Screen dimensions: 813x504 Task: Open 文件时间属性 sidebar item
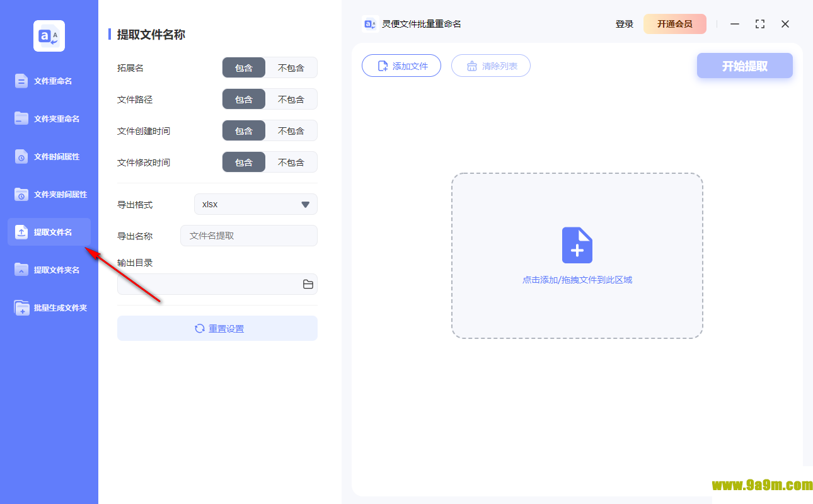coord(49,156)
